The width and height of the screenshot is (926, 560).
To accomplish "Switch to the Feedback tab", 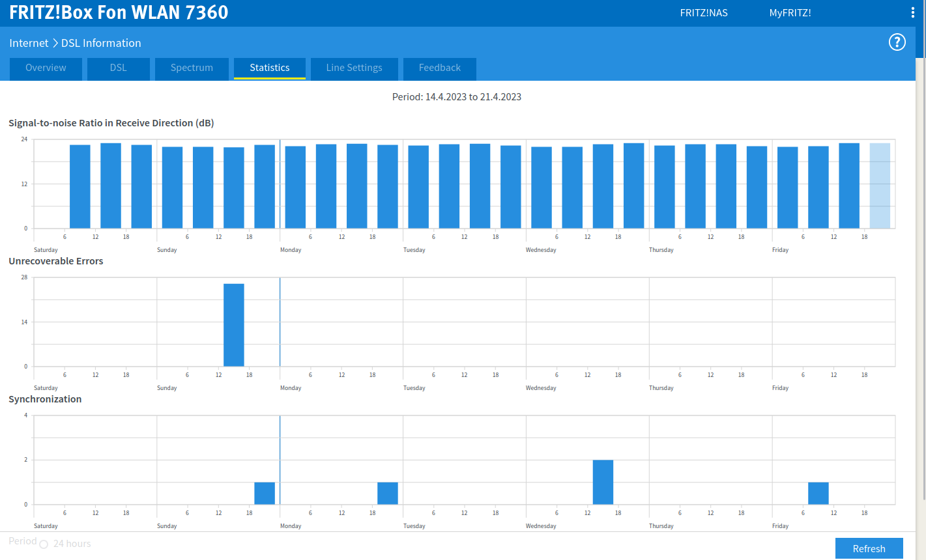I will (439, 68).
